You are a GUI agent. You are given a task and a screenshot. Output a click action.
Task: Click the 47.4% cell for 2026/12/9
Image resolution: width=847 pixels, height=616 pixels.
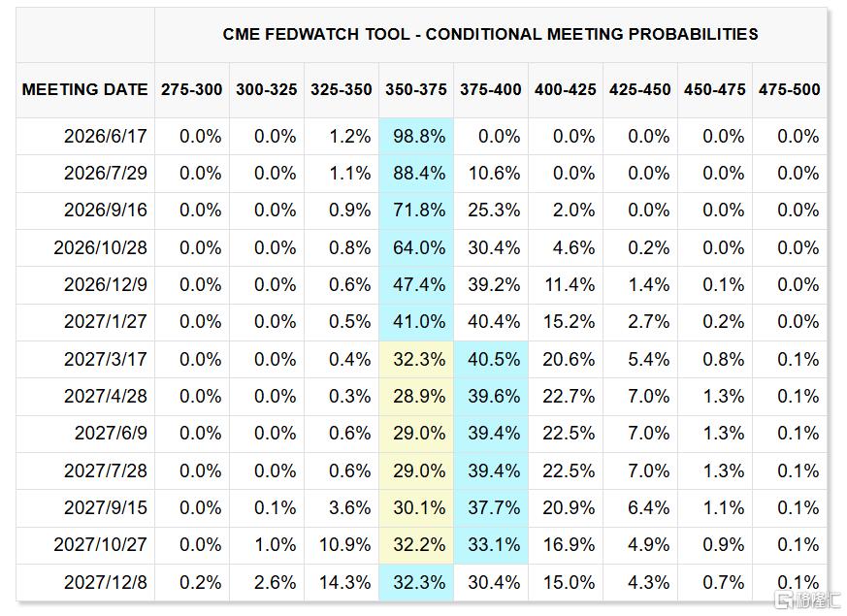click(416, 285)
